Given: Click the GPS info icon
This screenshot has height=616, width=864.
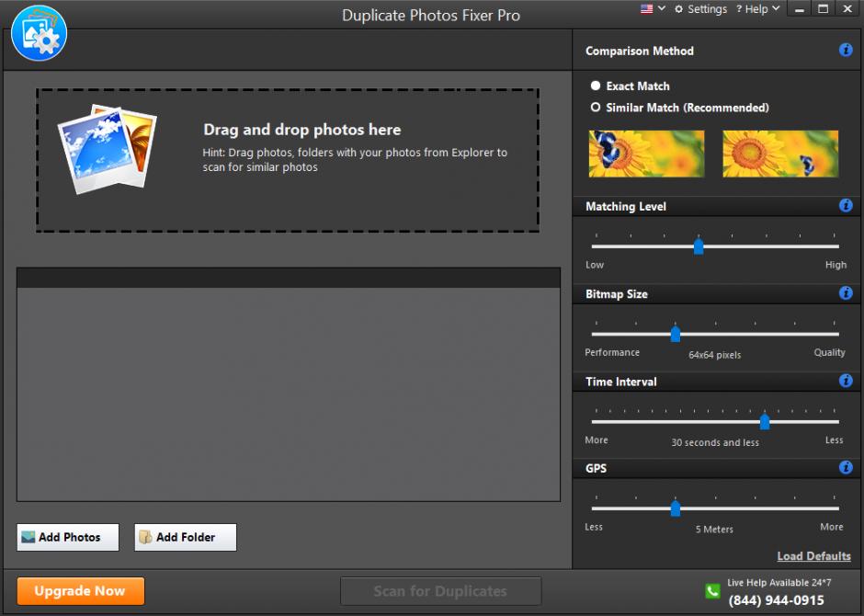Looking at the screenshot, I should click(846, 468).
